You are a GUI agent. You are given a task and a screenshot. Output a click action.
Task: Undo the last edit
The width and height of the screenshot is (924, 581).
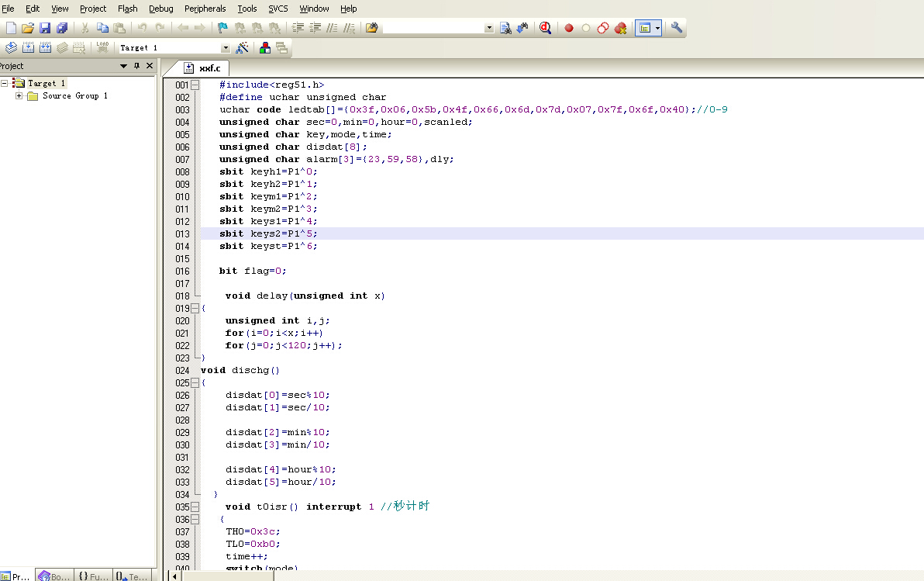142,28
